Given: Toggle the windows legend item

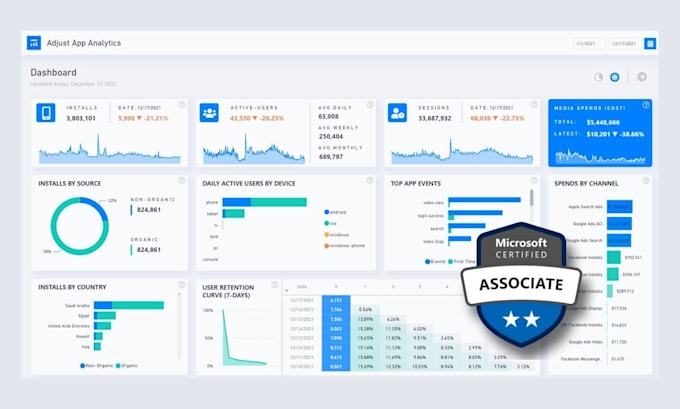Looking at the screenshot, I should [x=337, y=235].
